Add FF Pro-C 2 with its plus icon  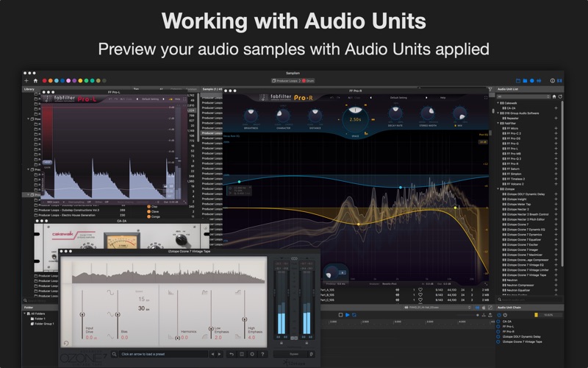556,133
